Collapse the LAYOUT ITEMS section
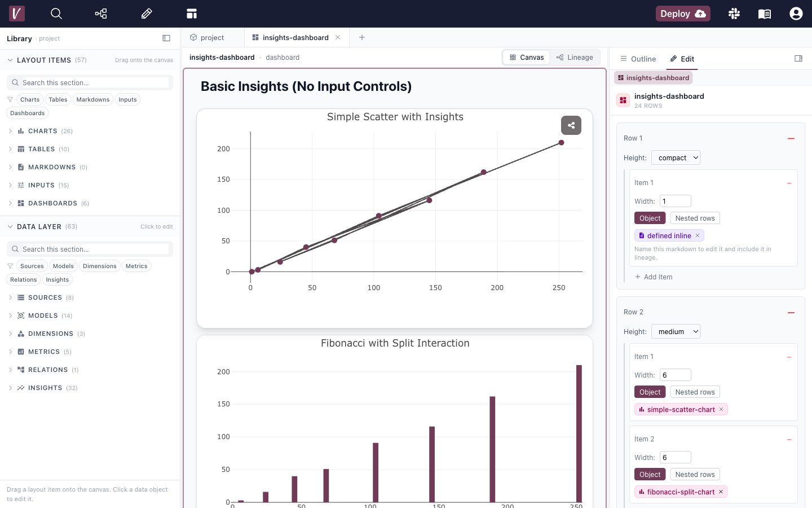 point(10,60)
